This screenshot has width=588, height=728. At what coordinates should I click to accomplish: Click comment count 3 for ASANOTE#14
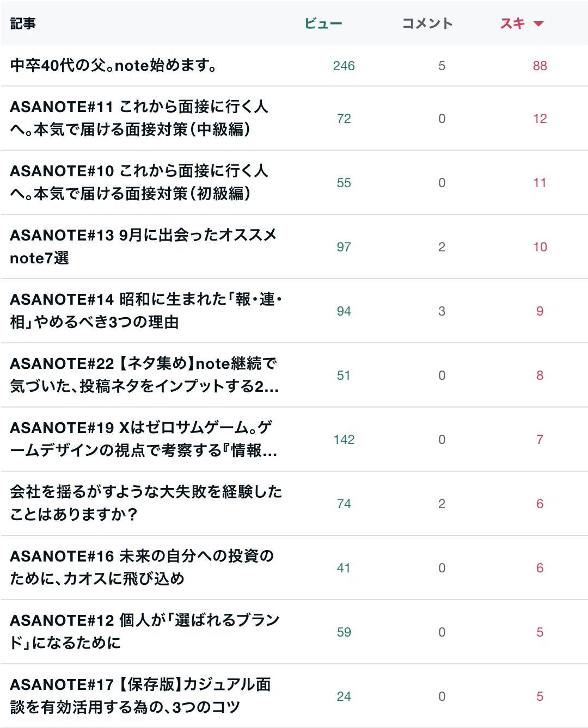[442, 311]
